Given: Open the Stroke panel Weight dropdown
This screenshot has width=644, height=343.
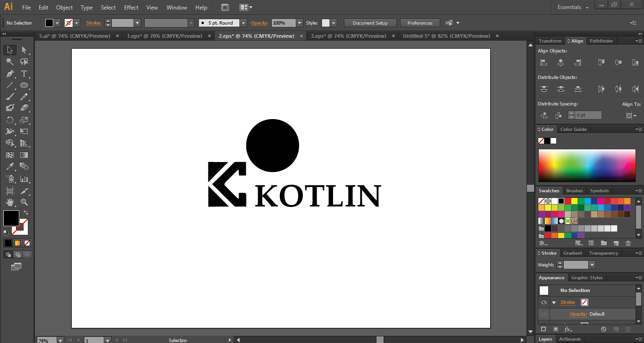Looking at the screenshot, I should [592, 265].
